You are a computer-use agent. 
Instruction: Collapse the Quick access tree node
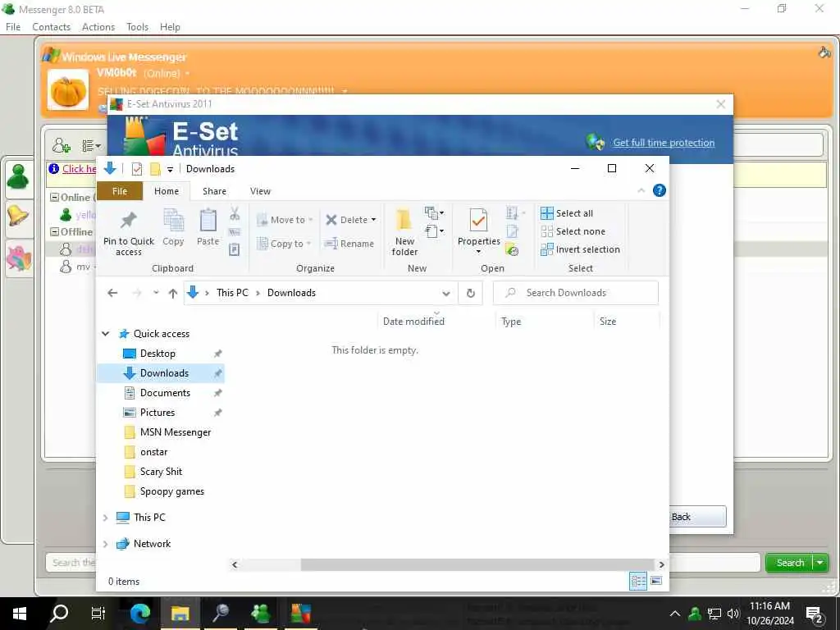click(106, 334)
